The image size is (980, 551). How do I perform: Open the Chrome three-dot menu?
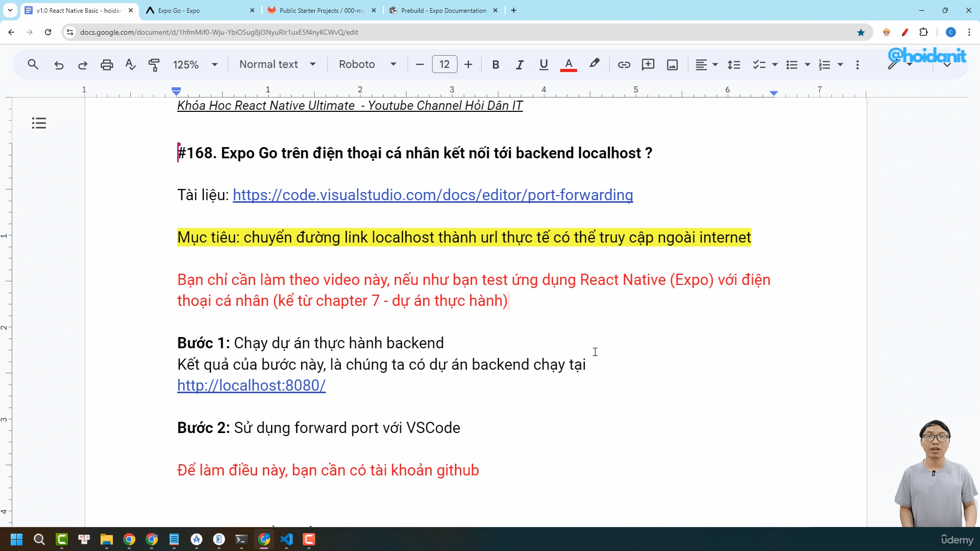[x=969, y=32]
